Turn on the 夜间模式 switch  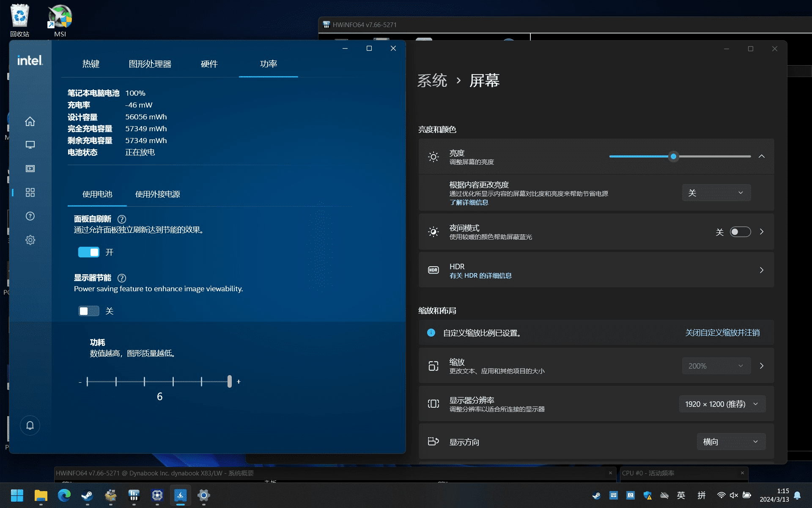coord(740,232)
